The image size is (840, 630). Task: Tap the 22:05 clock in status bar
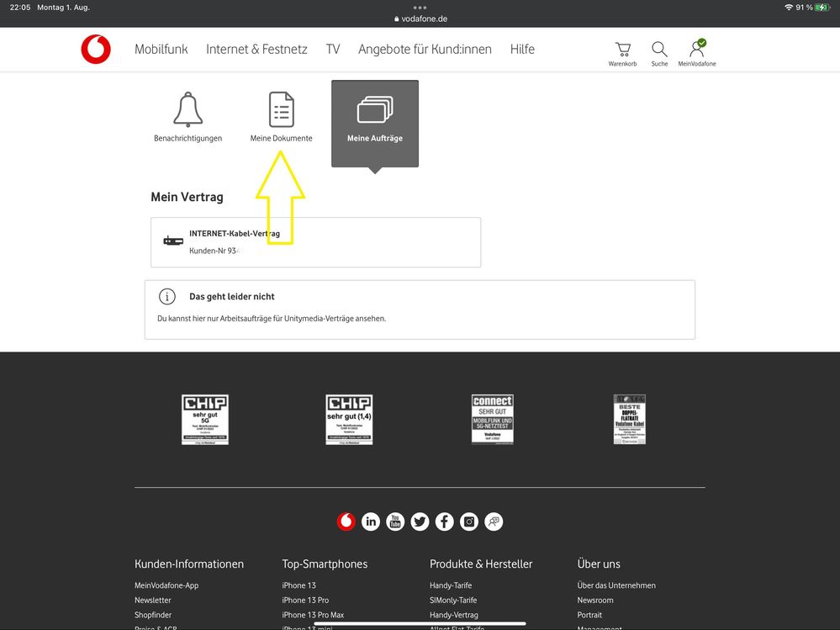[20, 8]
